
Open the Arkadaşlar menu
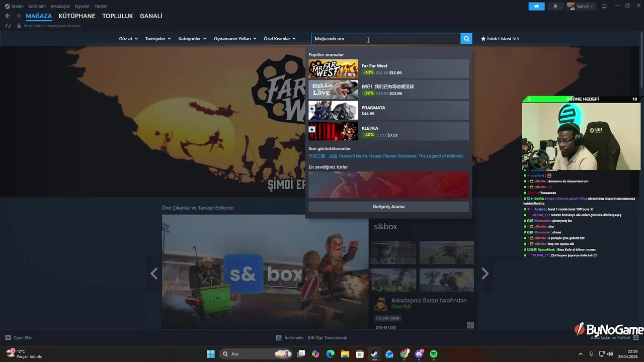(60, 6)
